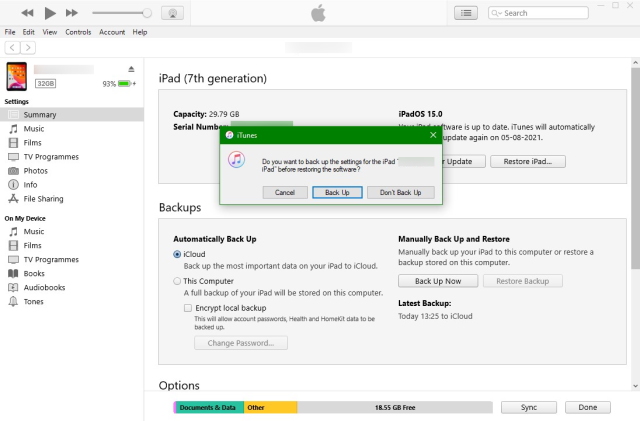Click the Info circle icon
The image size is (640, 421).
(x=13, y=185)
